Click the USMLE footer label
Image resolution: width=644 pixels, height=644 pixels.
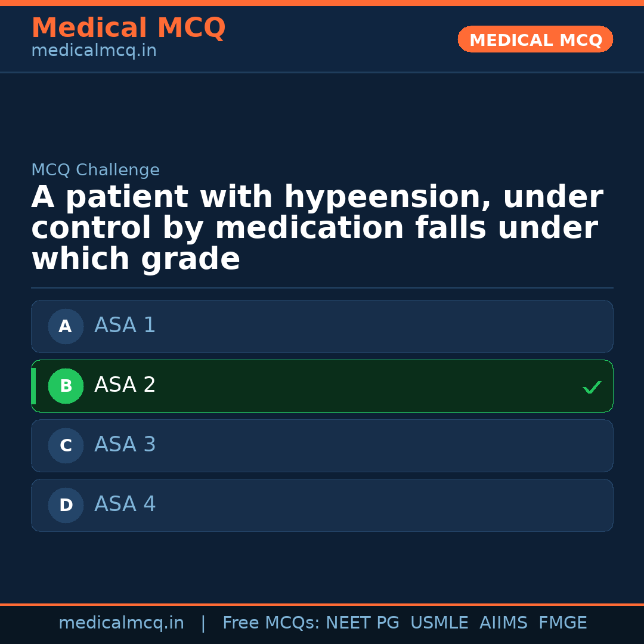pos(439,623)
